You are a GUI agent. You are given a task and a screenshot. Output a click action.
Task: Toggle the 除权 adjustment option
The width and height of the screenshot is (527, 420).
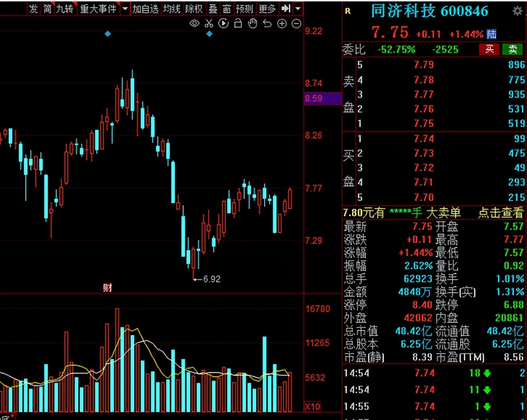[194, 8]
